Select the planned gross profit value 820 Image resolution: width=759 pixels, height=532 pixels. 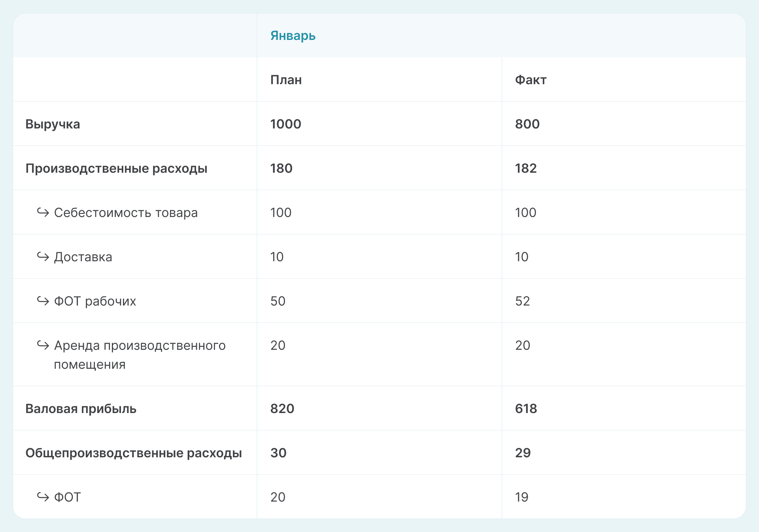click(x=282, y=409)
